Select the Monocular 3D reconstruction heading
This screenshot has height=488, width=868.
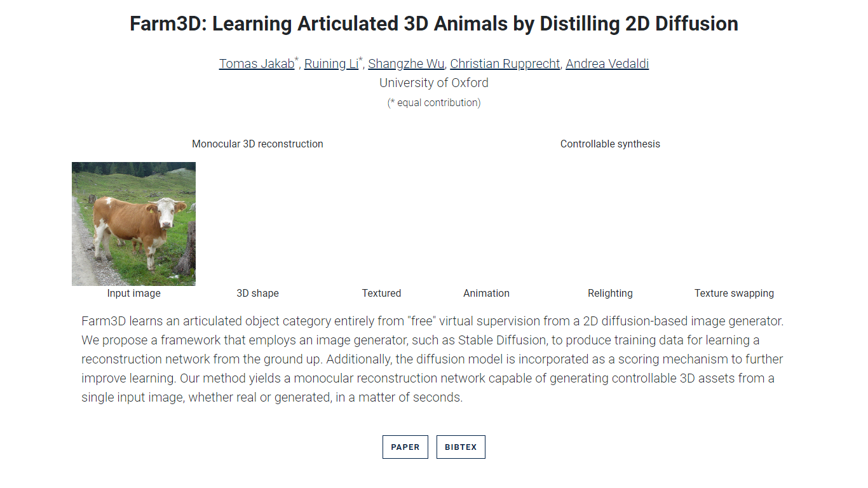(x=257, y=144)
